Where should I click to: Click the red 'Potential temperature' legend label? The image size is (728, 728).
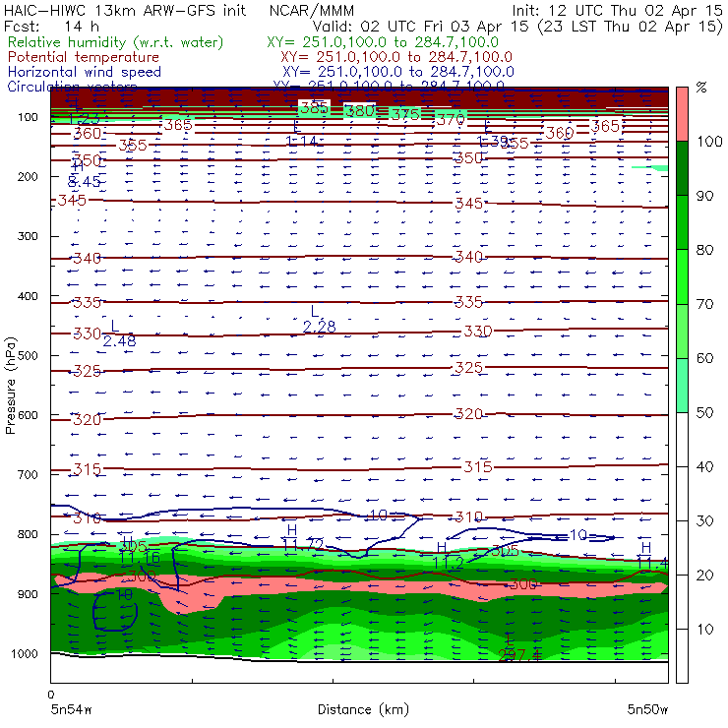[84, 57]
